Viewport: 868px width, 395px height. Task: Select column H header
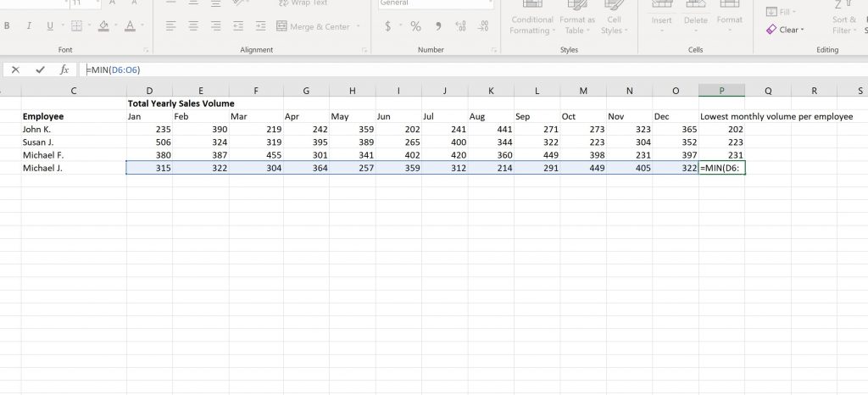pyautogui.click(x=353, y=91)
